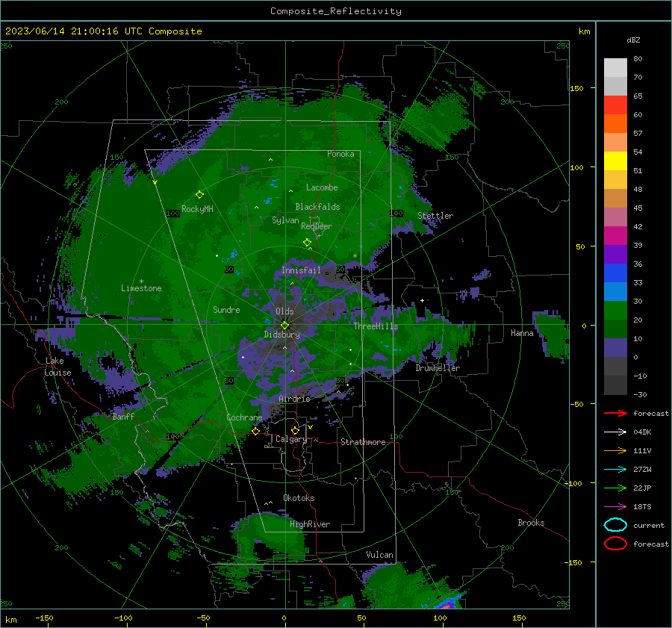Select the Lake Louise label
The width and height of the screenshot is (672, 628).
pos(57,367)
